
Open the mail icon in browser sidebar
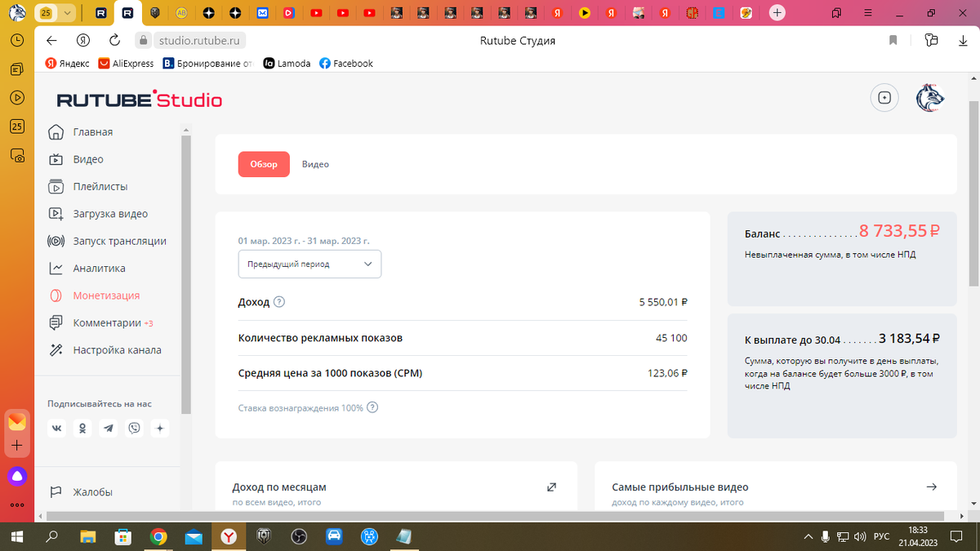coord(17,422)
